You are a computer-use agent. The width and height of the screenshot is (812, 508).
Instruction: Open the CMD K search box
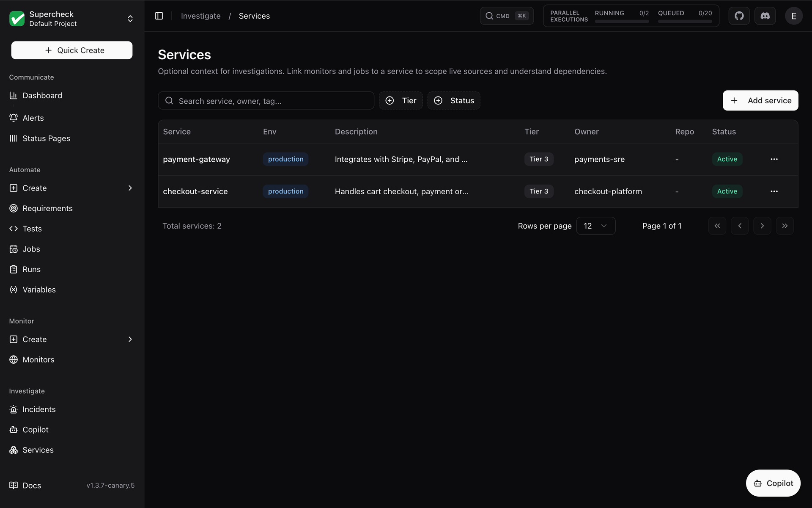[507, 16]
